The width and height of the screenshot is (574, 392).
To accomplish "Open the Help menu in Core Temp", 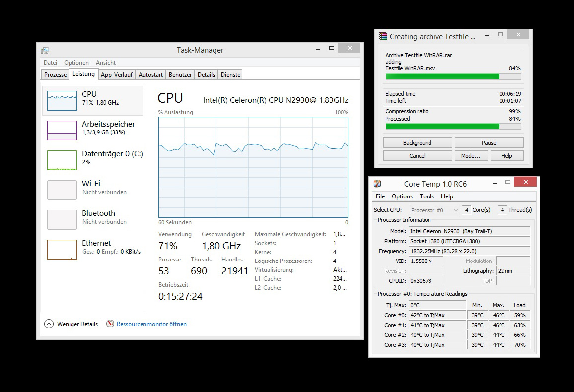I will tap(447, 196).
